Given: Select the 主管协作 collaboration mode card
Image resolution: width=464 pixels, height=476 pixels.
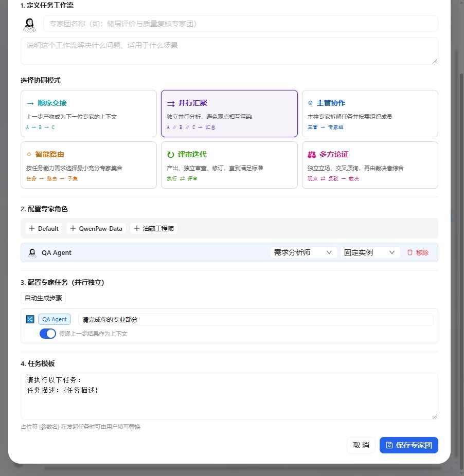Looking at the screenshot, I should tap(370, 114).
